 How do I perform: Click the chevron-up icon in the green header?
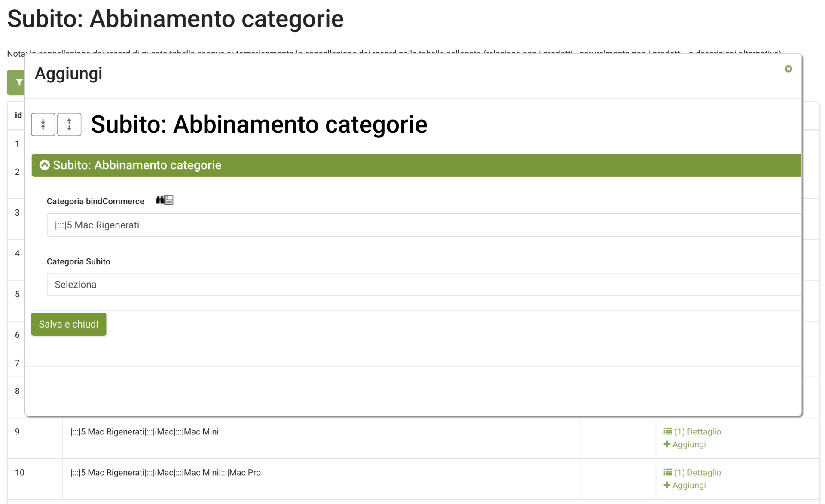(45, 165)
